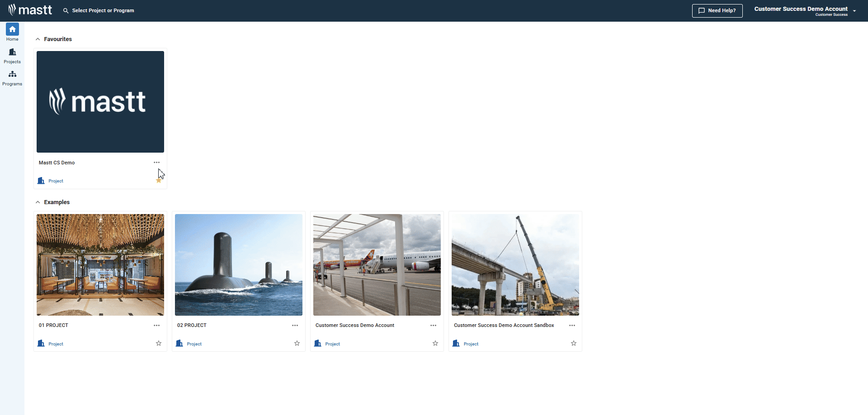Open the Customer Success Demo Account menu
Viewport: 868px width, 415px height.
click(805, 11)
